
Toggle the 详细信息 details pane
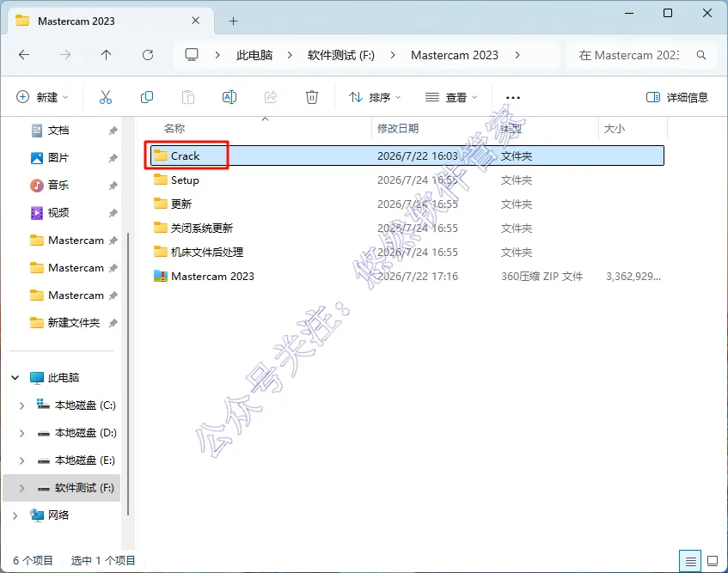pyautogui.click(x=677, y=97)
